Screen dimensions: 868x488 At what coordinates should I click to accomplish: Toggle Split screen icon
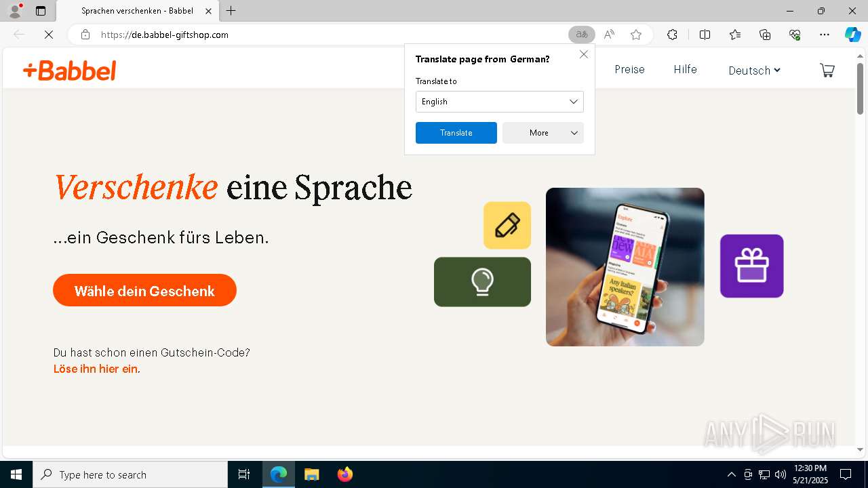point(705,35)
